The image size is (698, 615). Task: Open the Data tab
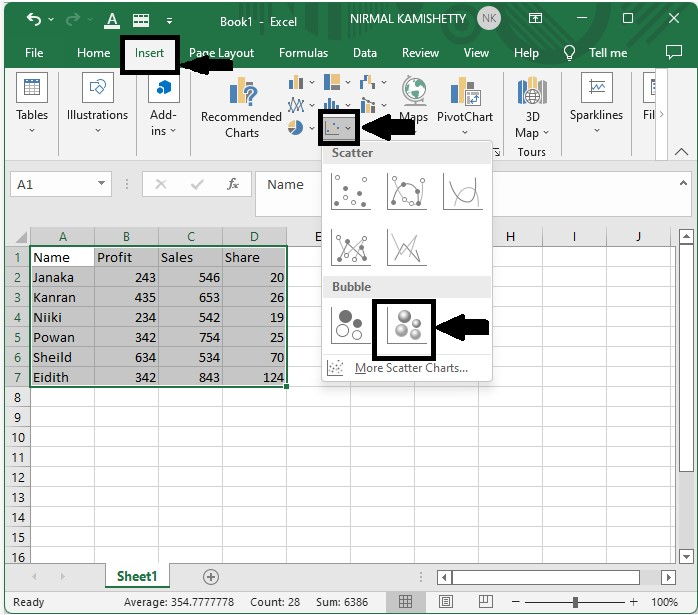tap(365, 53)
